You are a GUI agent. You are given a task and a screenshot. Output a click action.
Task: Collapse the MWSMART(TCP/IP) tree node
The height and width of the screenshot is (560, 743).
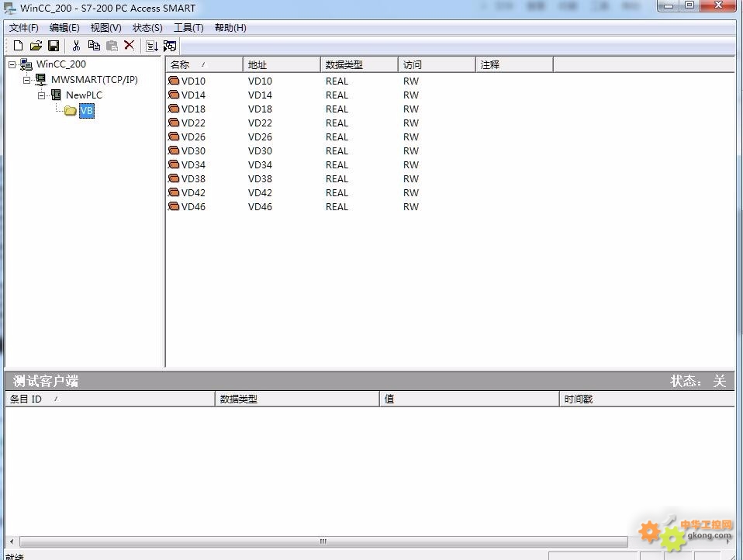click(x=26, y=80)
